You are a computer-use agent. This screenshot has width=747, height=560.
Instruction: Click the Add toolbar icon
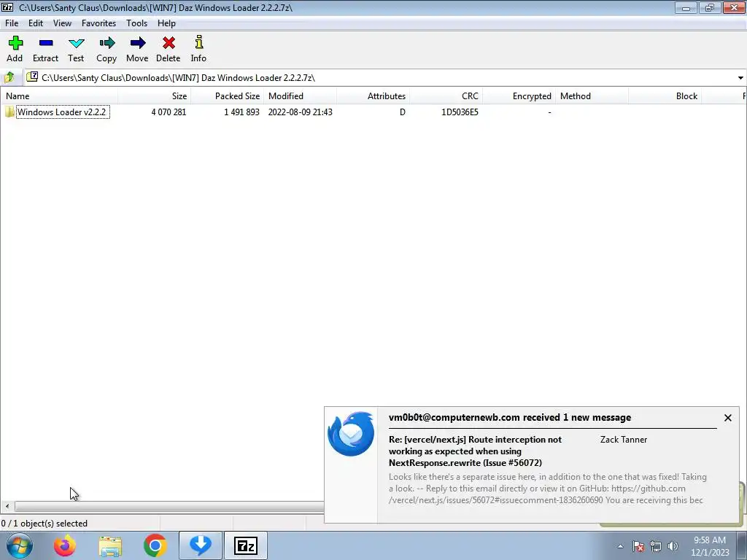[x=15, y=43]
